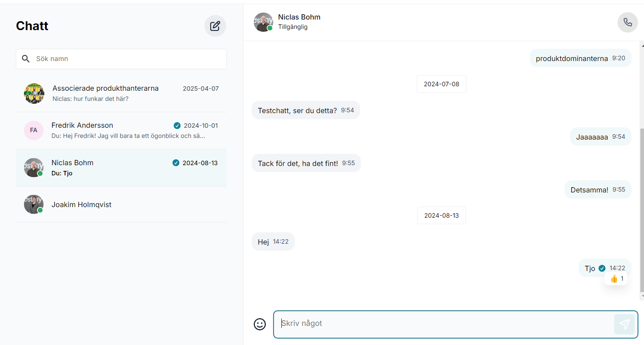Click the Associerade produkthanterarna group avatar
This screenshot has width=644, height=345.
34,94
